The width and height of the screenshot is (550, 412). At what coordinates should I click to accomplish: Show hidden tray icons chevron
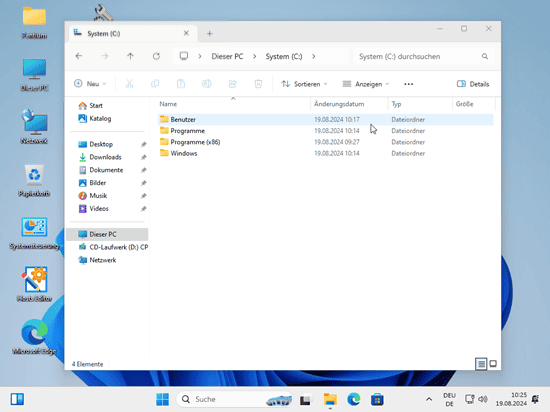tap(429, 399)
